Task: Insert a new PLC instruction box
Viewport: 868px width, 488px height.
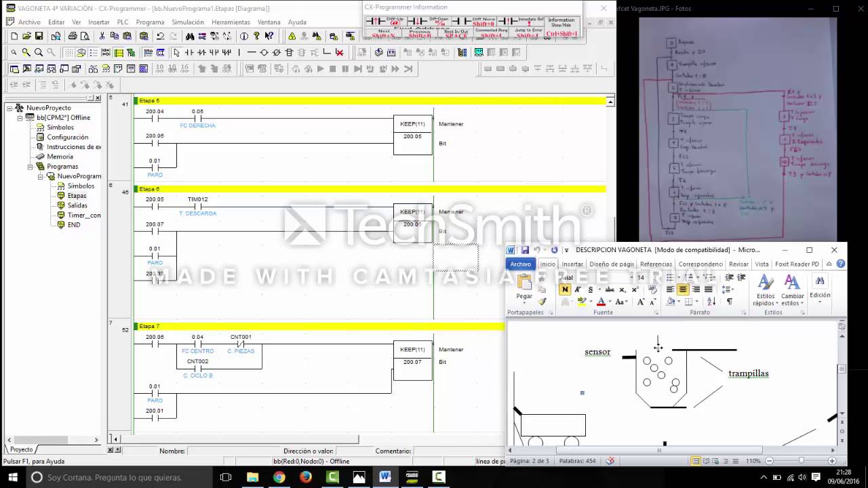Action: 290,52
